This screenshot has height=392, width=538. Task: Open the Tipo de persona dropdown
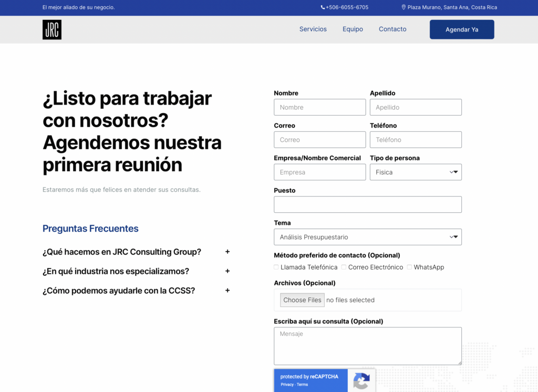[x=416, y=172]
